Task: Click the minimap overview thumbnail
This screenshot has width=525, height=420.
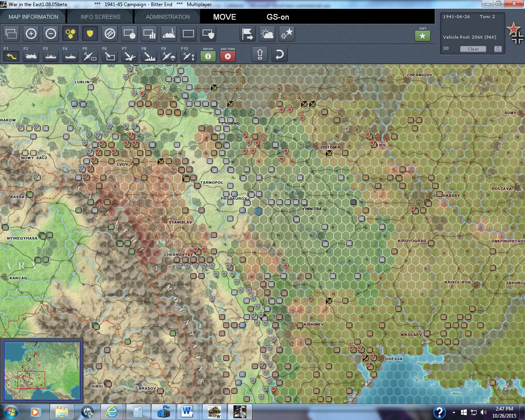Action: coord(42,371)
